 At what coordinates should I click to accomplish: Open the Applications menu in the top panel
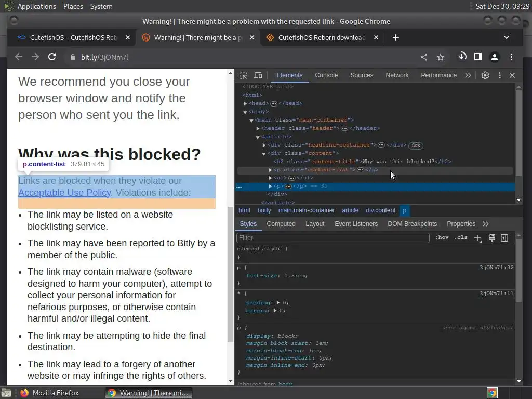pyautogui.click(x=37, y=6)
